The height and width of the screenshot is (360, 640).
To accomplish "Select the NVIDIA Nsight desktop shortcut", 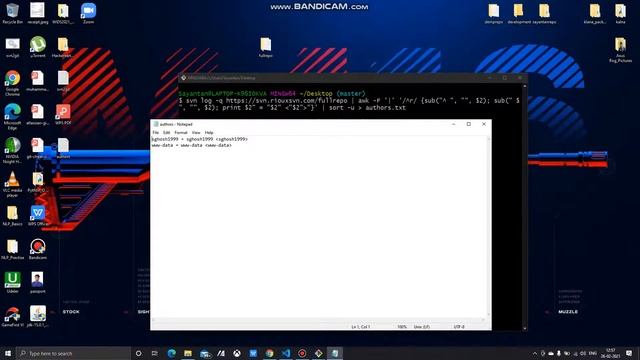I will [x=12, y=151].
